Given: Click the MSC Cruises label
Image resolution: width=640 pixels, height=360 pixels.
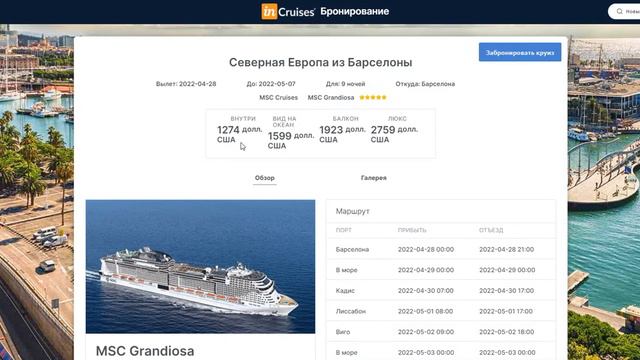Looking at the screenshot, I should tap(278, 98).
